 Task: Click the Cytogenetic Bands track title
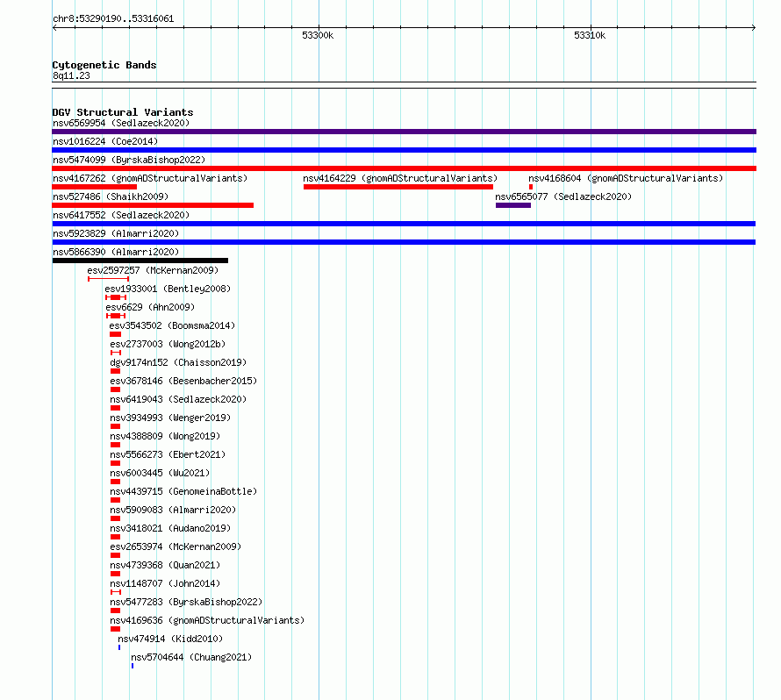coord(104,65)
